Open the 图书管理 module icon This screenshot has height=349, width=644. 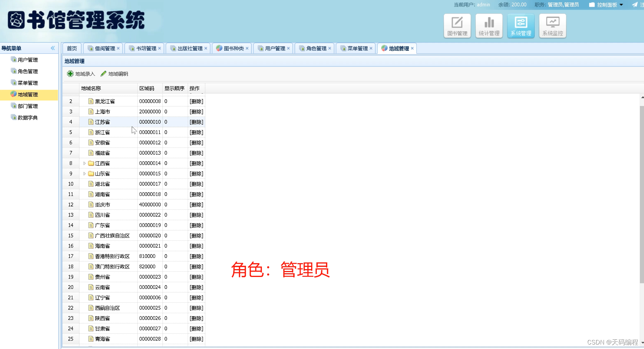point(457,26)
